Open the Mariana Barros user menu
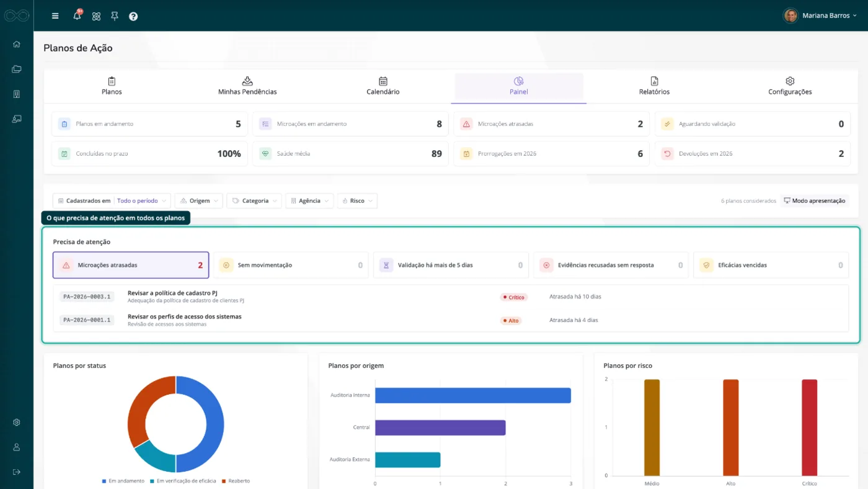868x489 pixels. [x=820, y=16]
